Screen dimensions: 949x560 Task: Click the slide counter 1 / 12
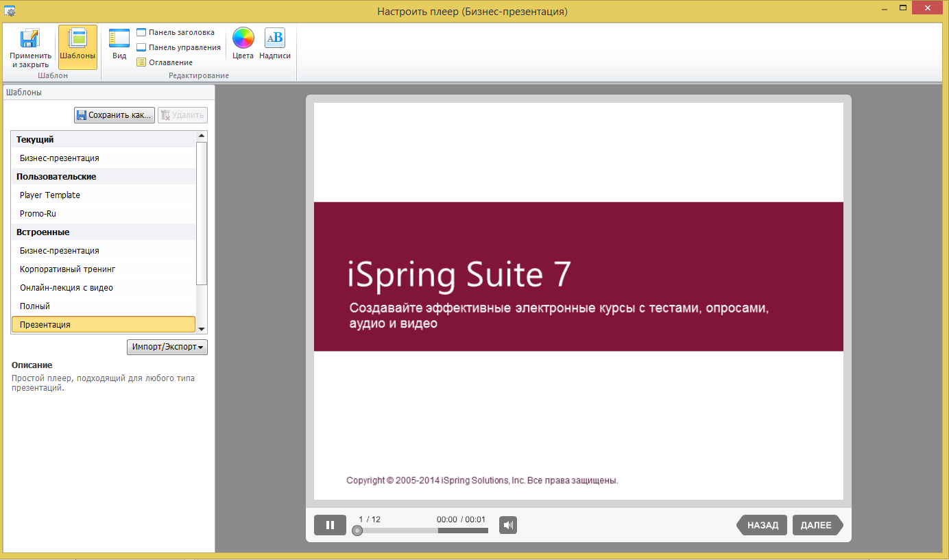[x=370, y=520]
